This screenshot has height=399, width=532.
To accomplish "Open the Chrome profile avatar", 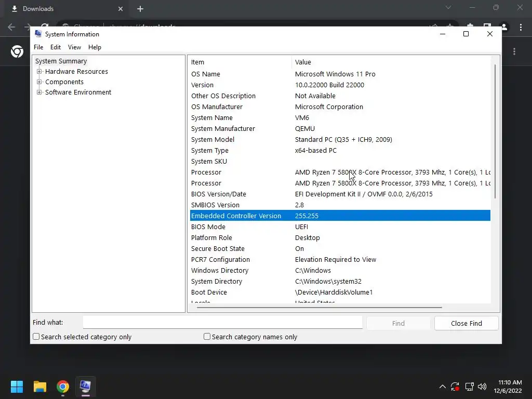I will [x=504, y=28].
